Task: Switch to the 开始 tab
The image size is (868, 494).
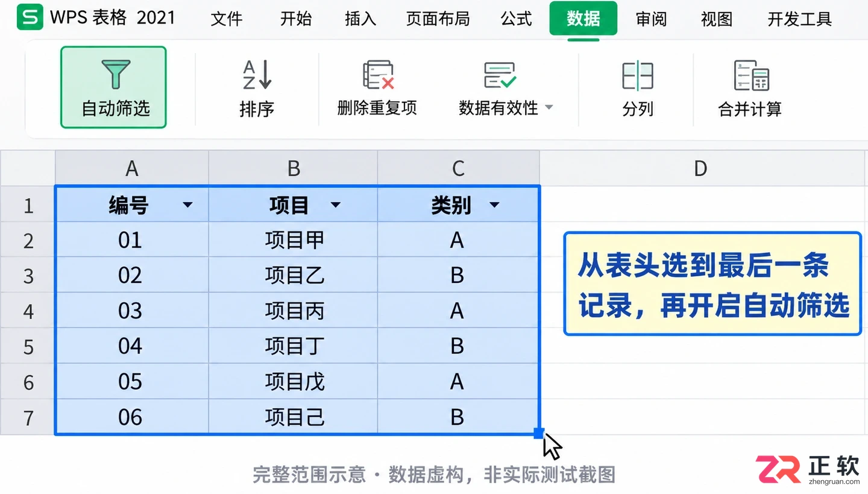Action: click(296, 19)
